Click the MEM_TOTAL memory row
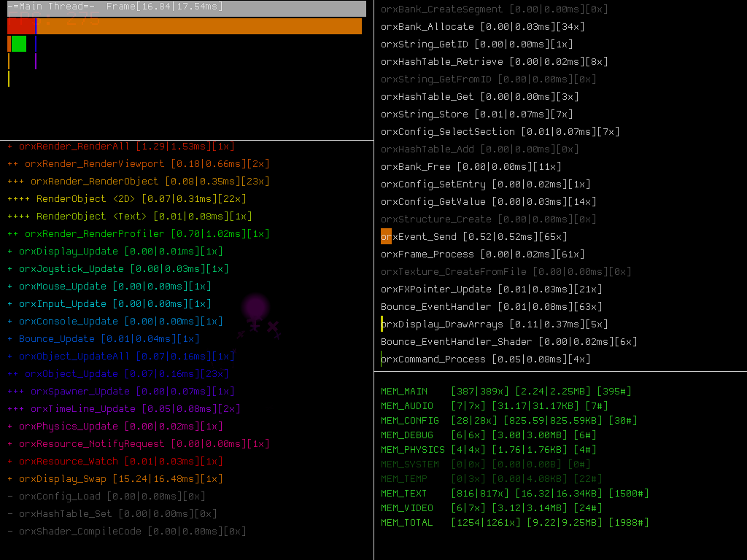747x560 pixels. tap(515, 523)
